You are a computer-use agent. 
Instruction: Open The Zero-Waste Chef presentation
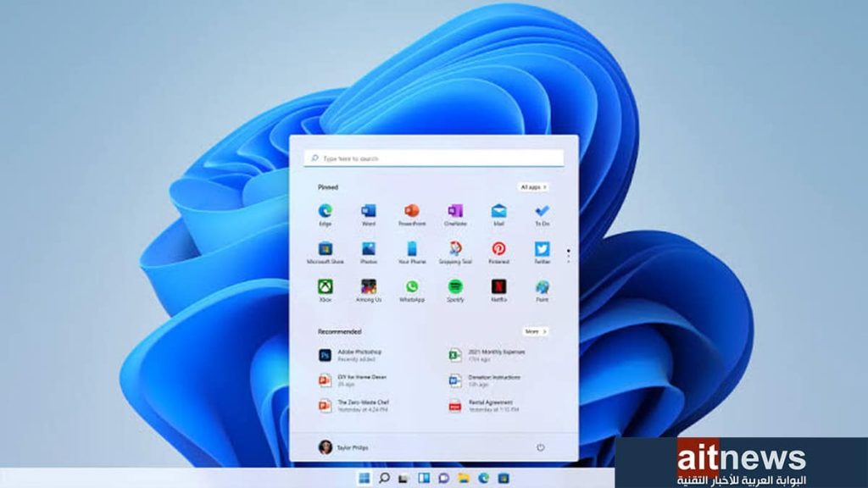click(353, 406)
